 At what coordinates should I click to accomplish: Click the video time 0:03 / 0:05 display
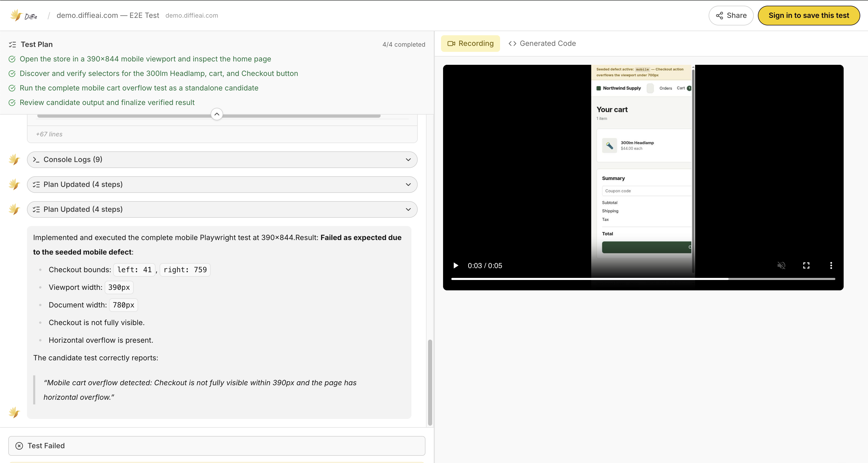point(485,265)
